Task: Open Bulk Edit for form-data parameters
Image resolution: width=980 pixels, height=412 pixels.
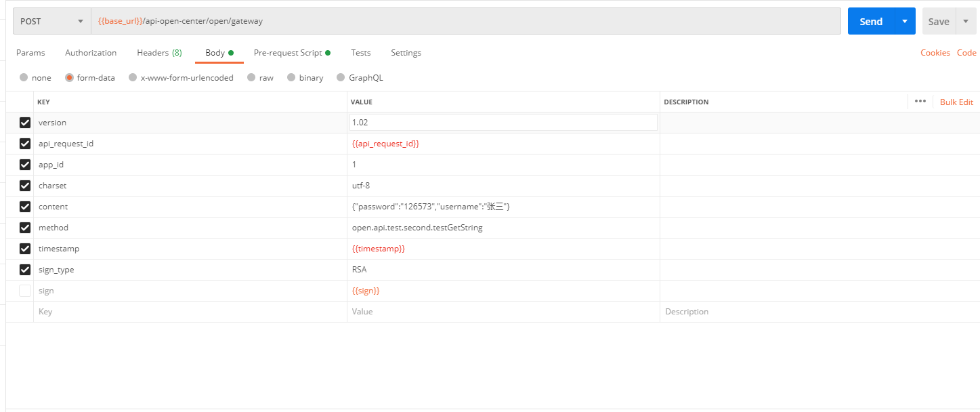Action: 956,101
